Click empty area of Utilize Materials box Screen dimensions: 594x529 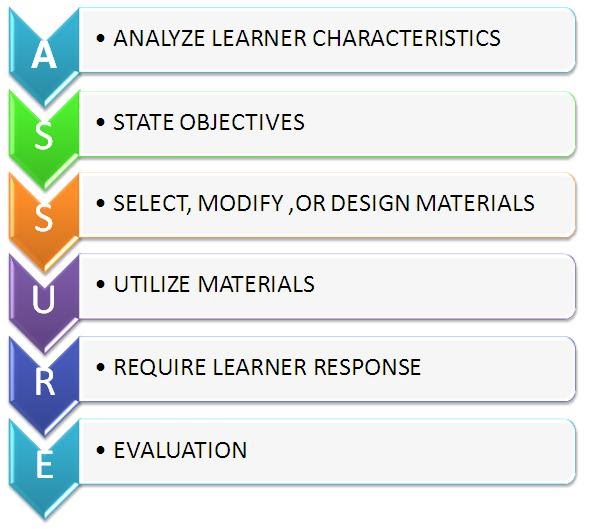click(443, 286)
